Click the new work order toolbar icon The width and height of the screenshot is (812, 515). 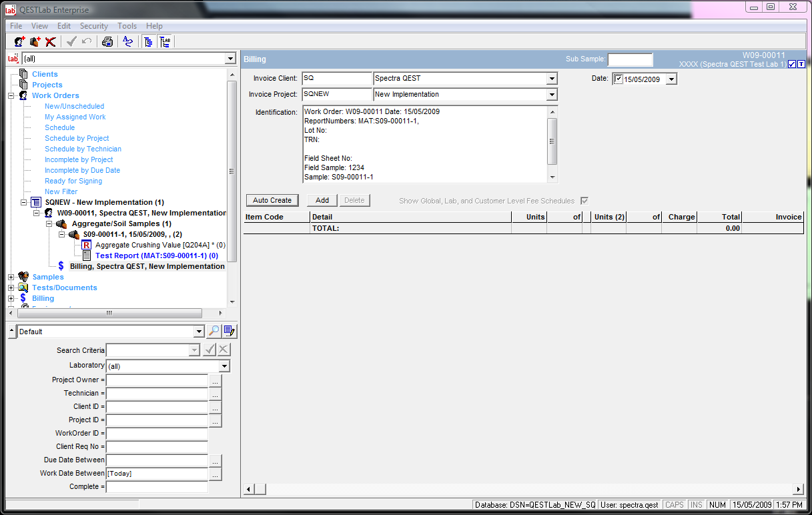(x=19, y=41)
